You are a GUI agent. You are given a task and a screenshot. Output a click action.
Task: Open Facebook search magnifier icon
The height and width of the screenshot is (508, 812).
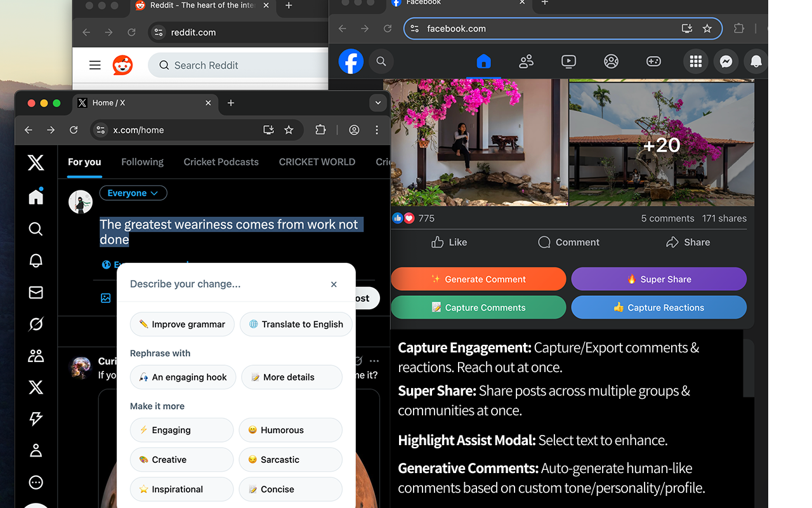(381, 62)
